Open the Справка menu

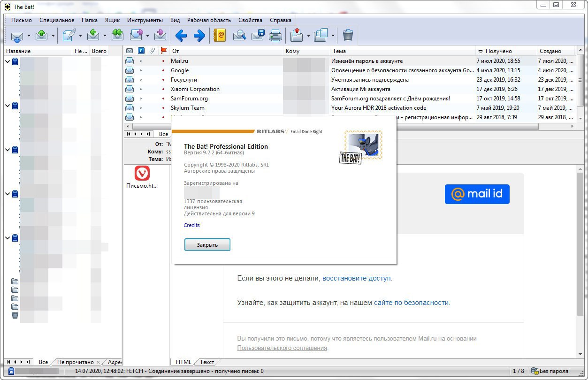coord(281,20)
